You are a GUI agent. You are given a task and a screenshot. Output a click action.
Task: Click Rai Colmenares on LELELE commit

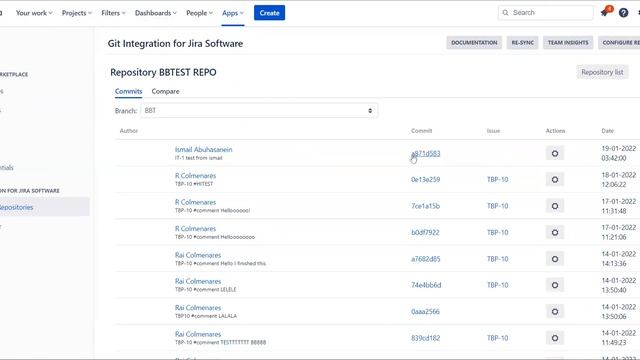pyautogui.click(x=198, y=281)
